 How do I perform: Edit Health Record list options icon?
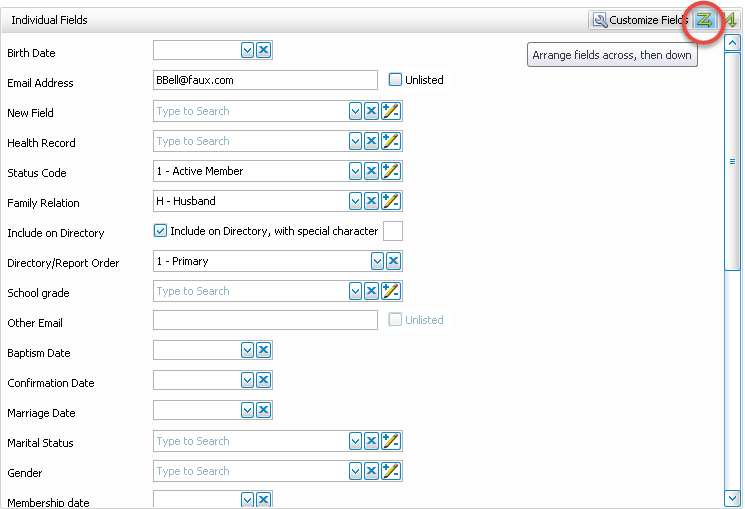(391, 141)
